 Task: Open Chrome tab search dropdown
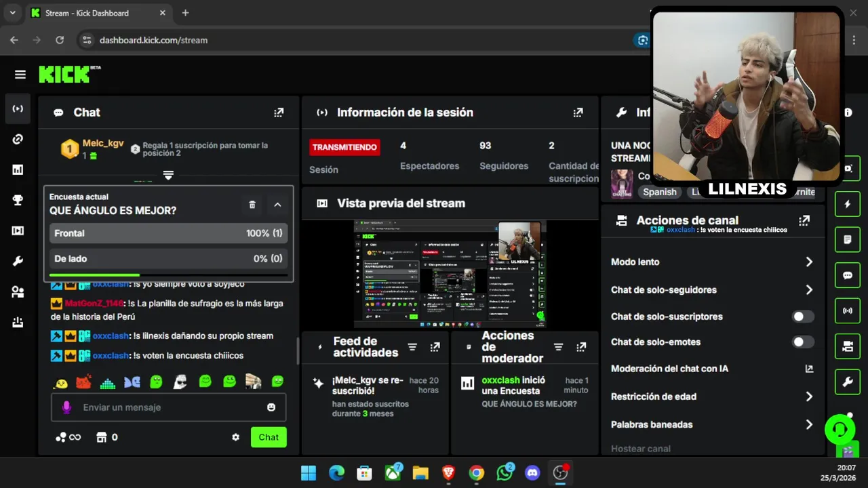[x=12, y=13]
